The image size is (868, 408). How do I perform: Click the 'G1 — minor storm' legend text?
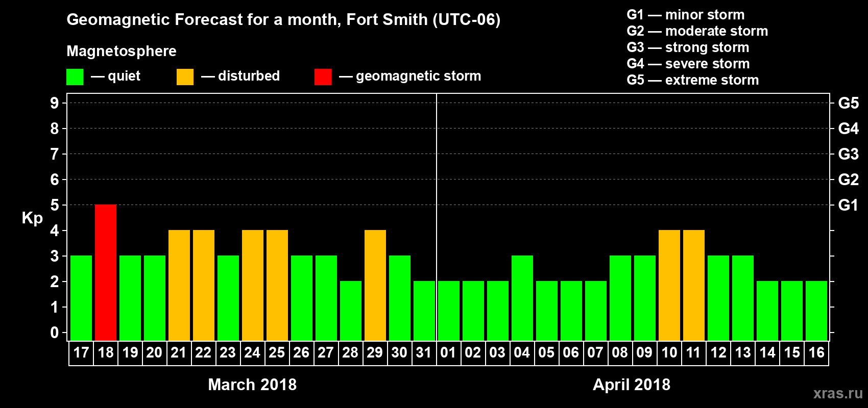[686, 15]
